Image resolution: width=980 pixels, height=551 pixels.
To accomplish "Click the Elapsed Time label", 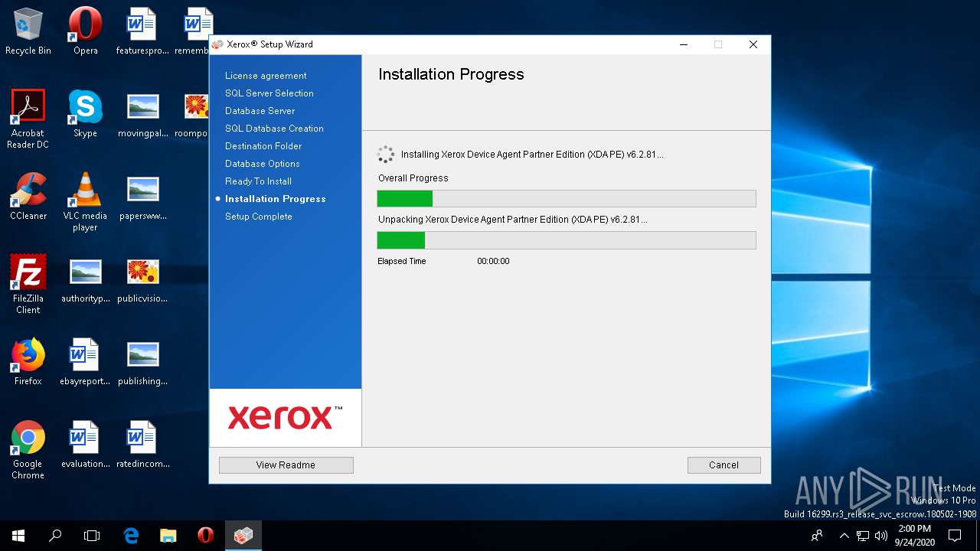I will pos(402,261).
